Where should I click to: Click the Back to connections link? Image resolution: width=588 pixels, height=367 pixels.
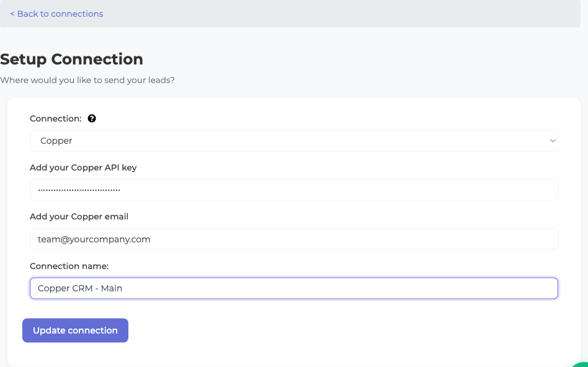pos(56,14)
